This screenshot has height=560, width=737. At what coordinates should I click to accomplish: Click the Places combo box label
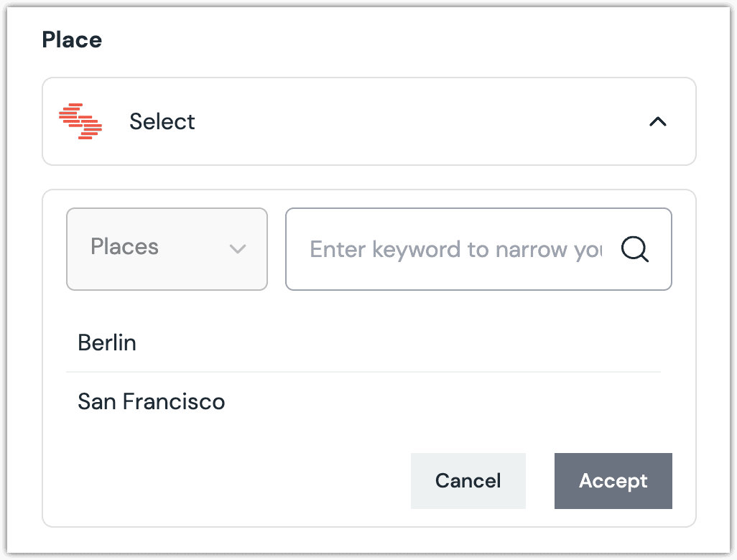(124, 248)
